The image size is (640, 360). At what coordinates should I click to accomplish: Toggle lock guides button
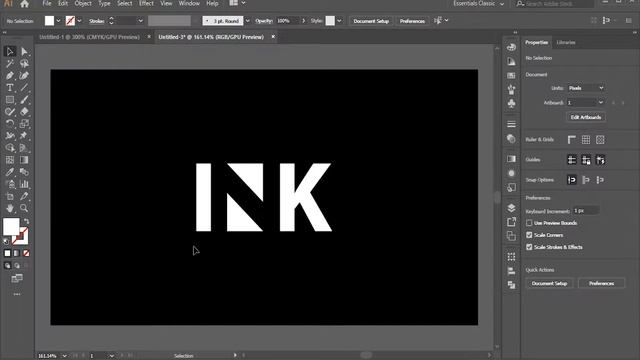pos(586,160)
